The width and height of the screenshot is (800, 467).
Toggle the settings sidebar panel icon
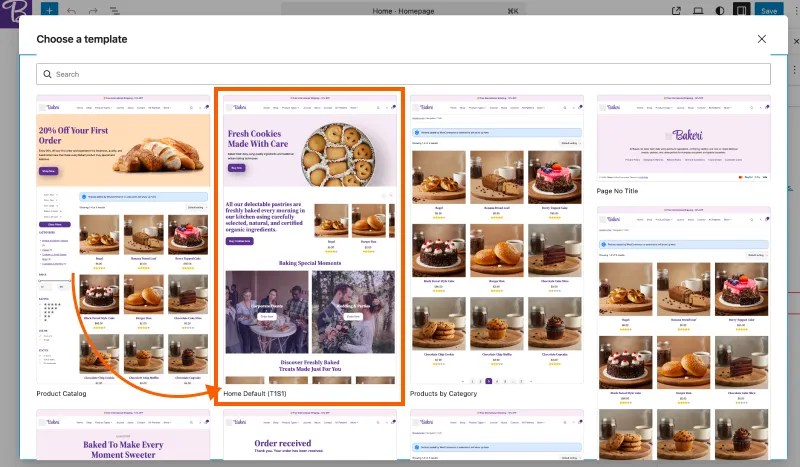point(741,10)
